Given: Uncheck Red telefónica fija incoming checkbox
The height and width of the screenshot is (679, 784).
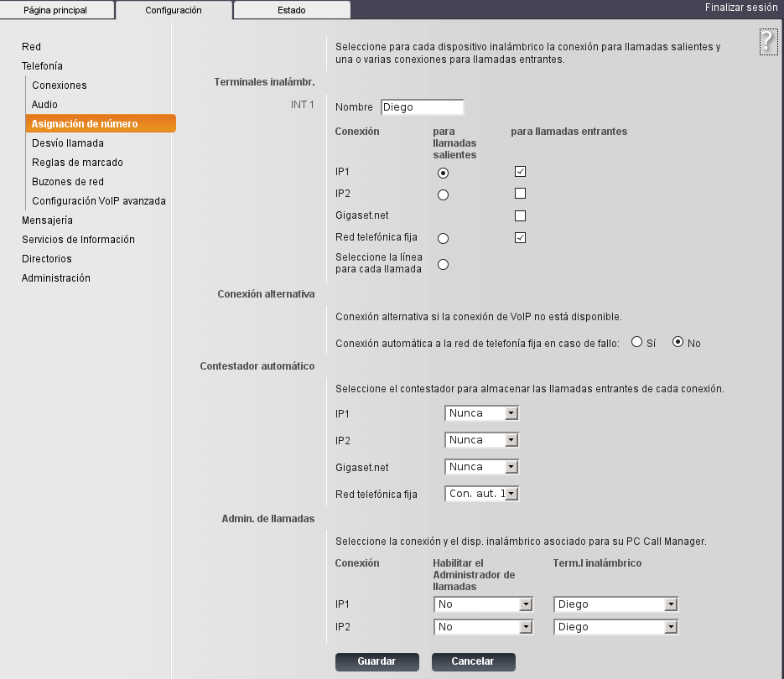Looking at the screenshot, I should [x=520, y=238].
